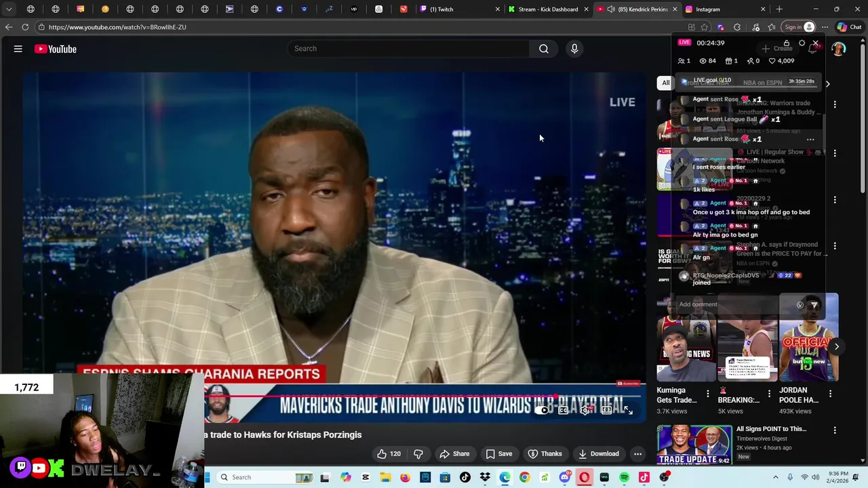Open Firefox from the taskbar

[405, 477]
